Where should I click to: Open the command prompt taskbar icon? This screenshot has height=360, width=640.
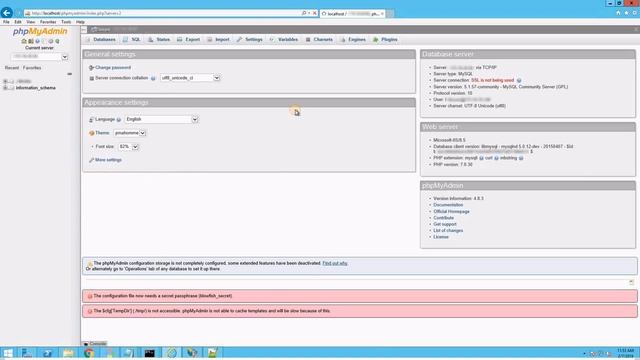click(150, 353)
